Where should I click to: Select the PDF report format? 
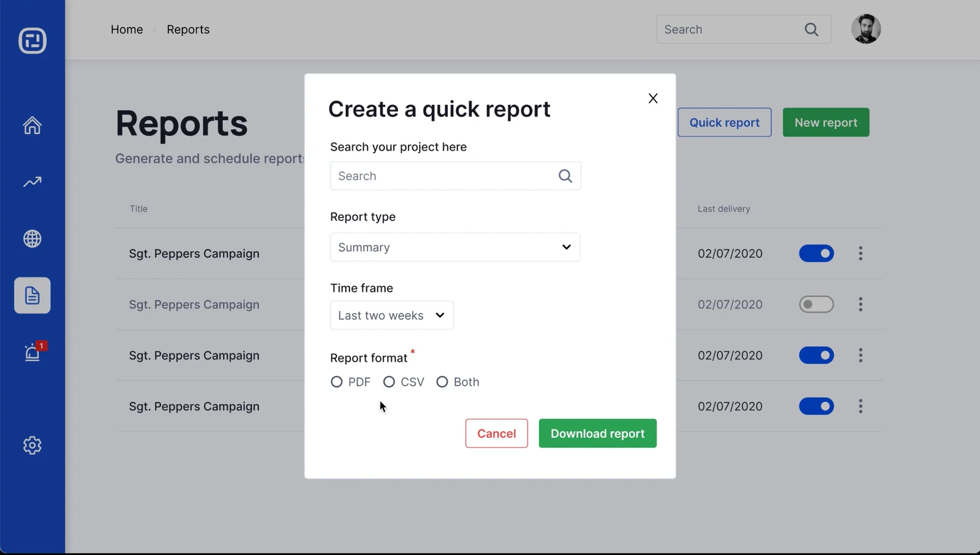coord(337,382)
